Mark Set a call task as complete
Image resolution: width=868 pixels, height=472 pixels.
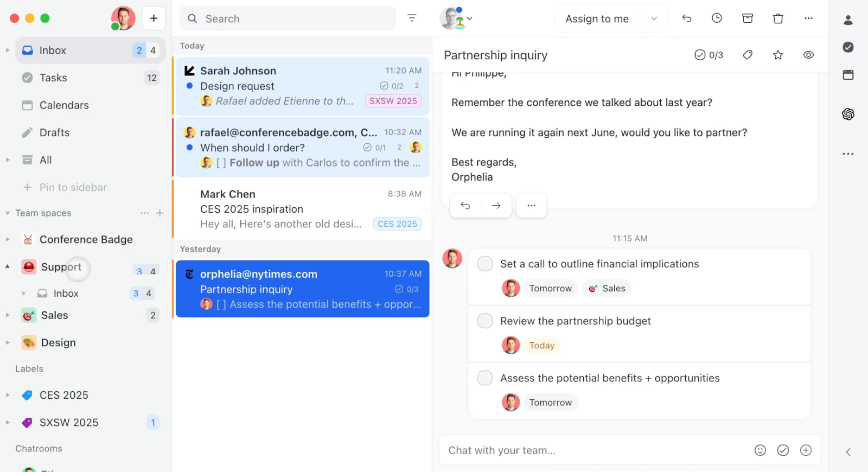[x=484, y=263]
